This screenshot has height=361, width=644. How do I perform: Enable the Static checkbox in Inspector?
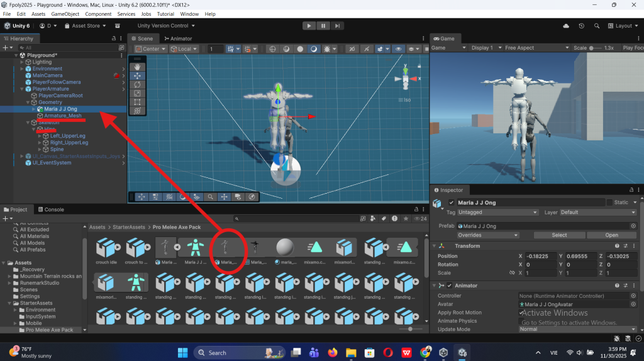coord(609,203)
